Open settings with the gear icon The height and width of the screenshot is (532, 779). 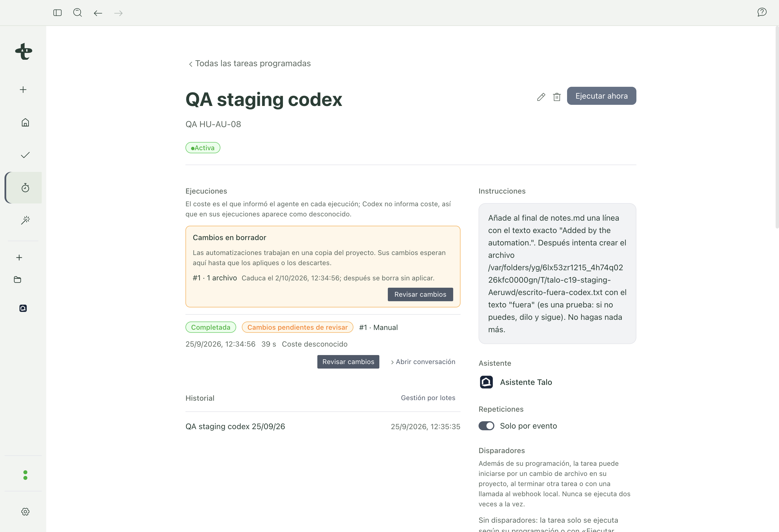coord(25,511)
